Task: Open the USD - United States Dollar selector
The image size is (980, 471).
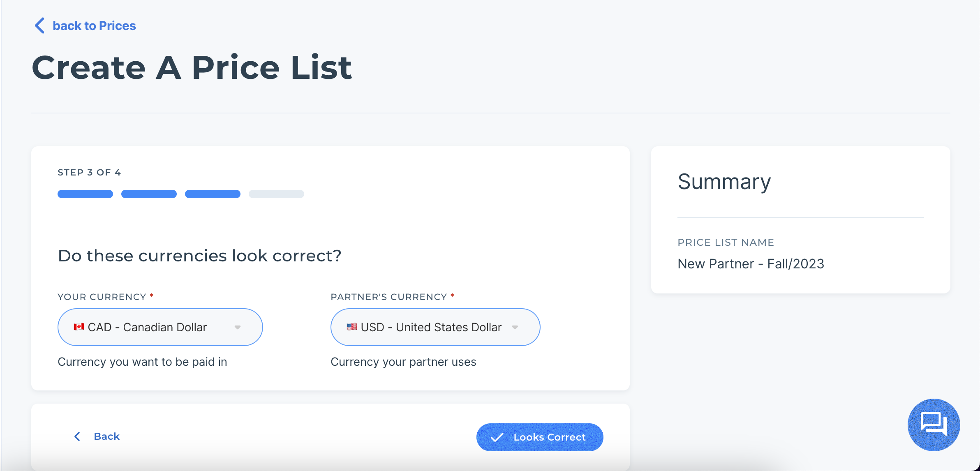Action: 435,327
